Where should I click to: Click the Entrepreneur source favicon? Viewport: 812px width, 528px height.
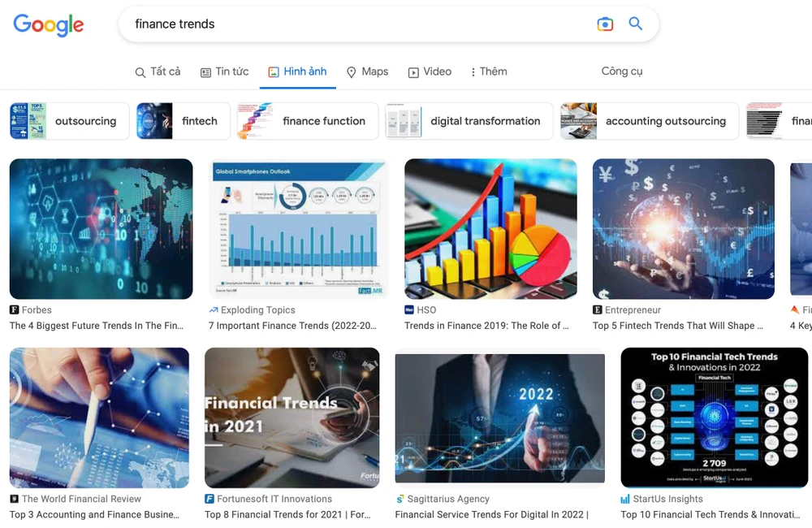pos(598,310)
